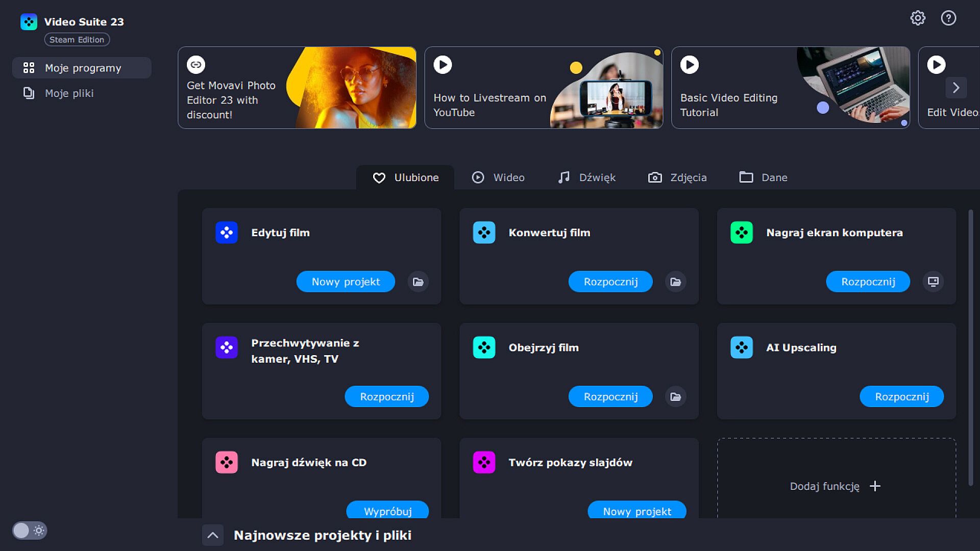
Task: Open folder icon in Konwertuj film card
Action: pos(675,282)
